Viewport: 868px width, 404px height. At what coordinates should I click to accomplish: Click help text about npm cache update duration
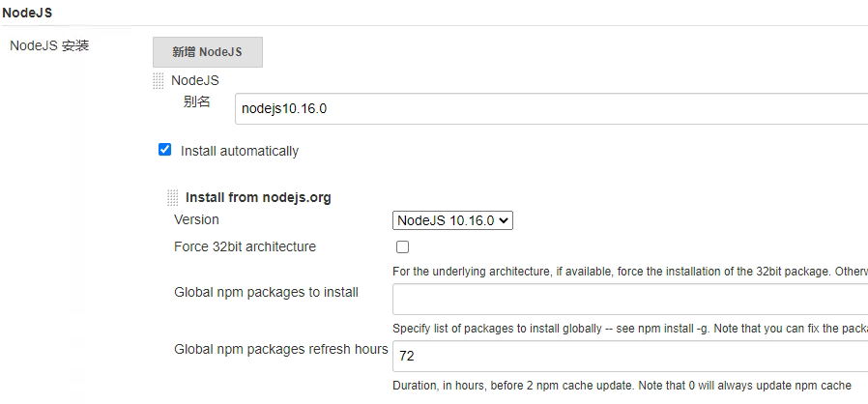tap(622, 386)
